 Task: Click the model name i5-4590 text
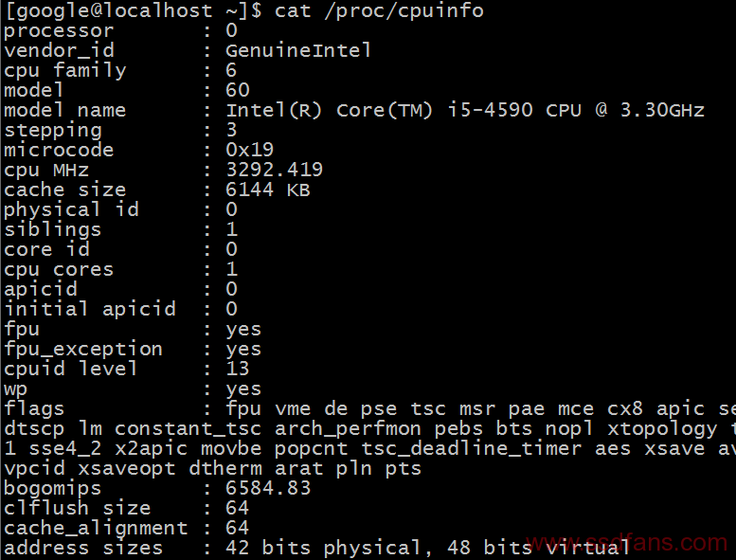[x=490, y=110]
